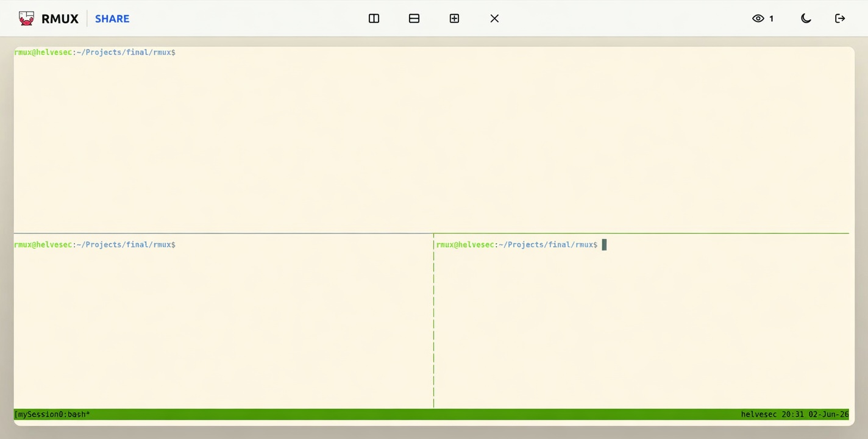This screenshot has height=439, width=868.
Task: Log out using the exit arrow icon
Action: click(840, 18)
